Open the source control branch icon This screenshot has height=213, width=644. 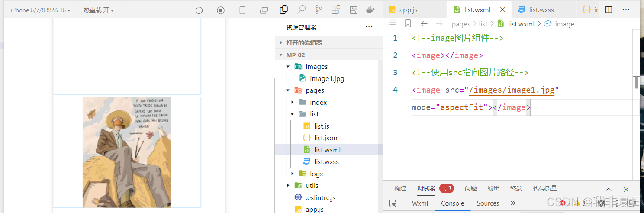(x=319, y=10)
